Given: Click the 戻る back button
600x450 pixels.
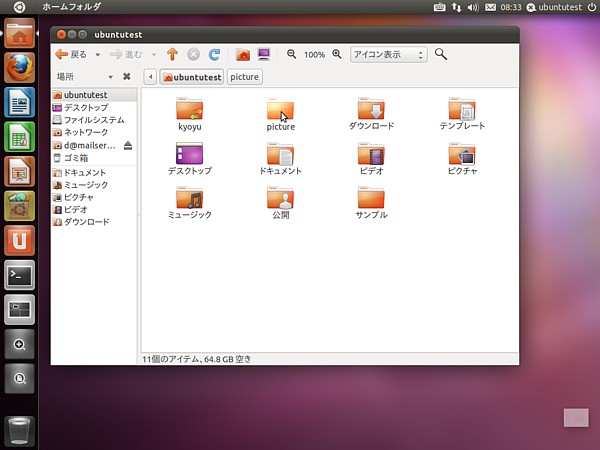Looking at the screenshot, I should point(71,54).
